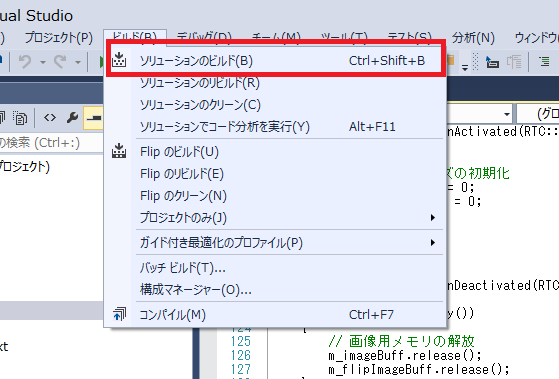Select Flip のクリーン(N)
This screenshot has height=379, width=559.
click(275, 196)
